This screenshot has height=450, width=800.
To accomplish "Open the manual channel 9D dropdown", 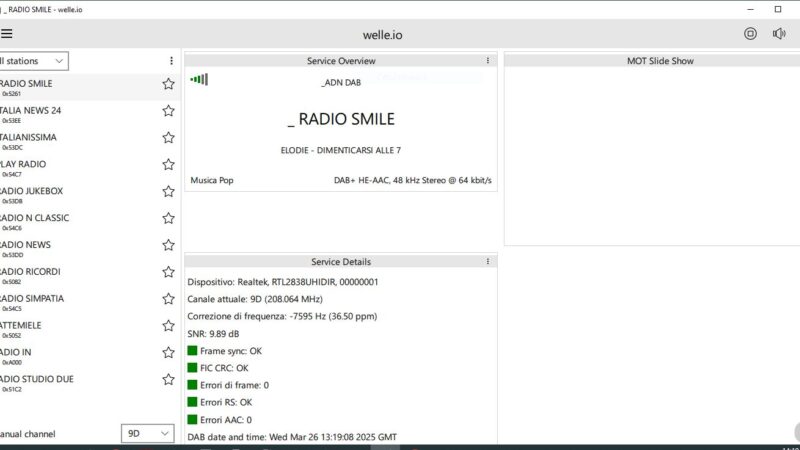I will click(x=147, y=433).
